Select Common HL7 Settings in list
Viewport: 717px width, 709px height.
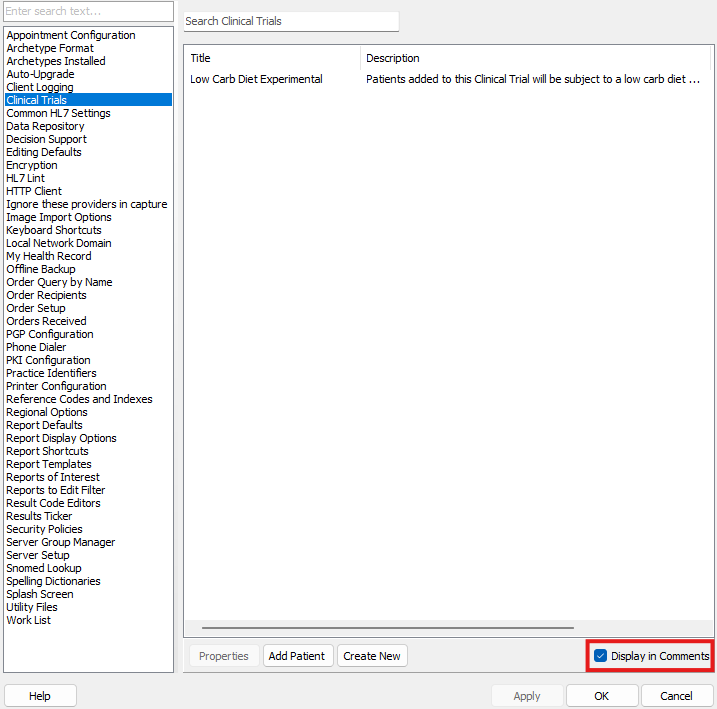58,113
